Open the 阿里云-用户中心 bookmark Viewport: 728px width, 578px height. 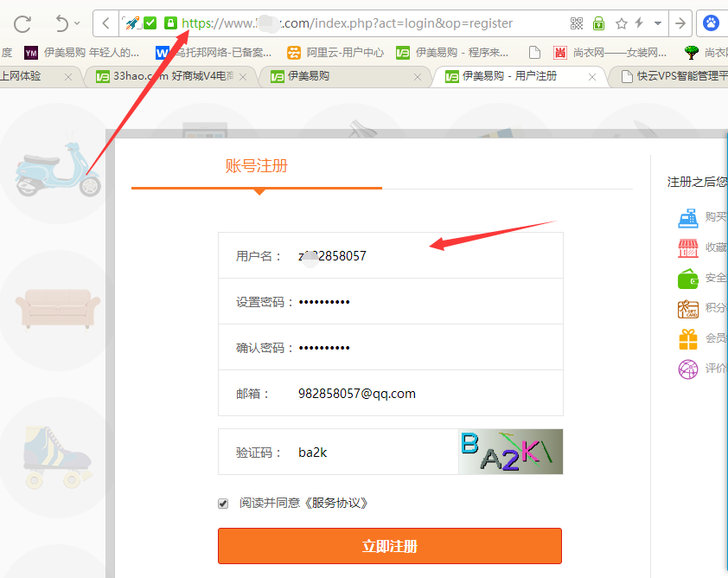tap(335, 53)
